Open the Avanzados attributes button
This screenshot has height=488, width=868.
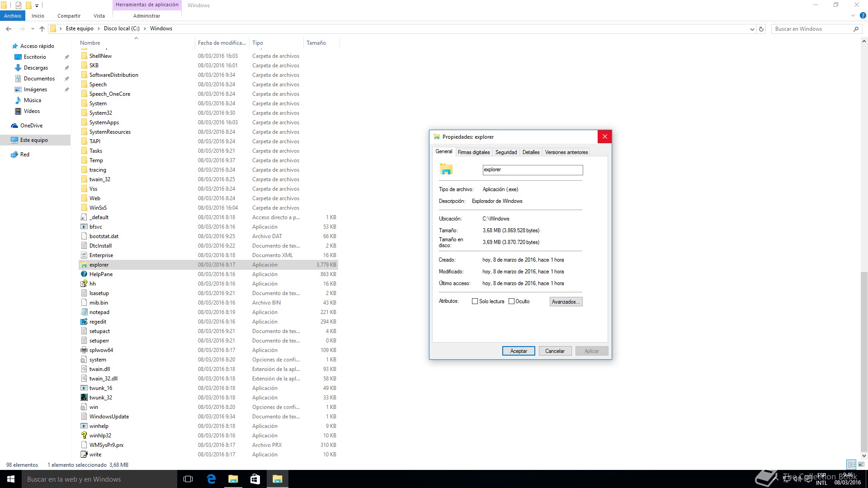coord(566,302)
